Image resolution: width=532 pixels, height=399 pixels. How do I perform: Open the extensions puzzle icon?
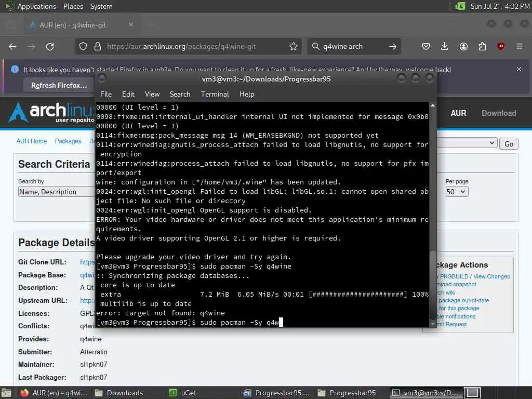point(482,46)
